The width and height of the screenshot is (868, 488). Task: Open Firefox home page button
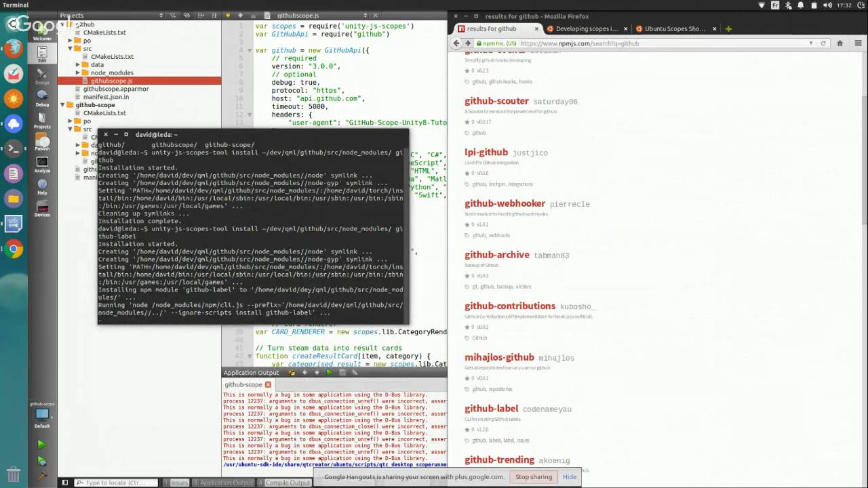click(x=840, y=43)
